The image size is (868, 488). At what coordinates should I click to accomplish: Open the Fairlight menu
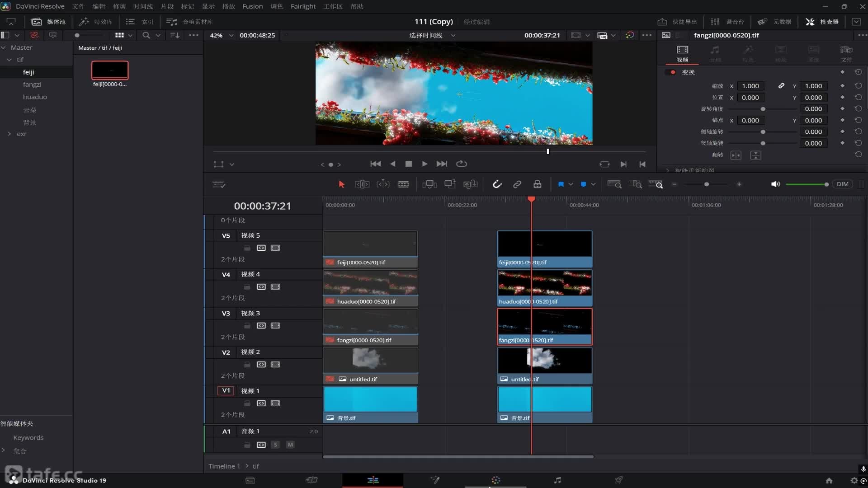(x=303, y=6)
